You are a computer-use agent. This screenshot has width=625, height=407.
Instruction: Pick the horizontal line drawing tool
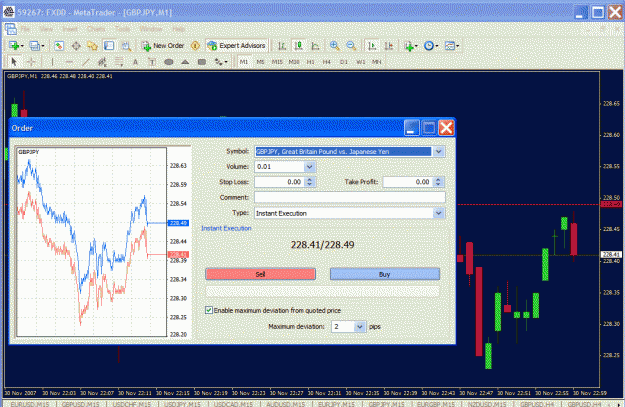[69, 62]
